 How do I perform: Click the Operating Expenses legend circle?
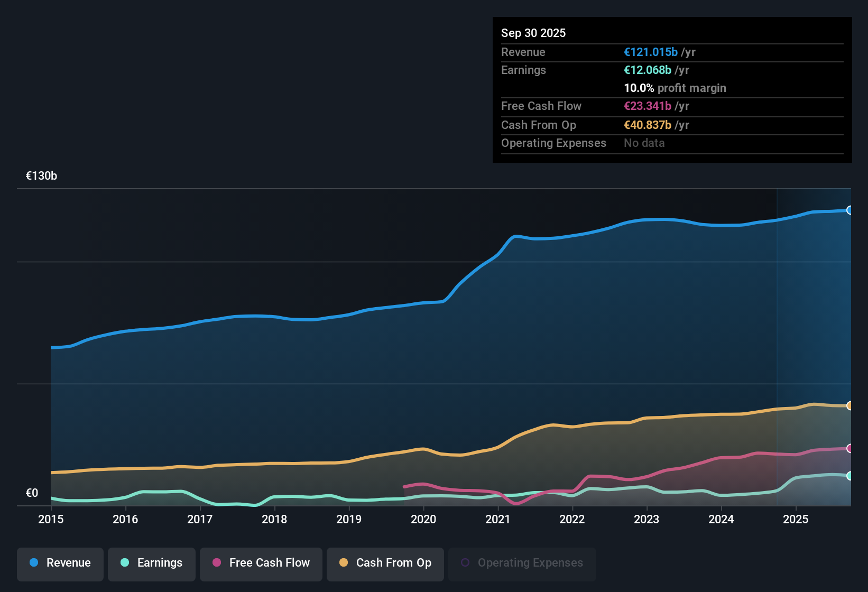(x=465, y=562)
